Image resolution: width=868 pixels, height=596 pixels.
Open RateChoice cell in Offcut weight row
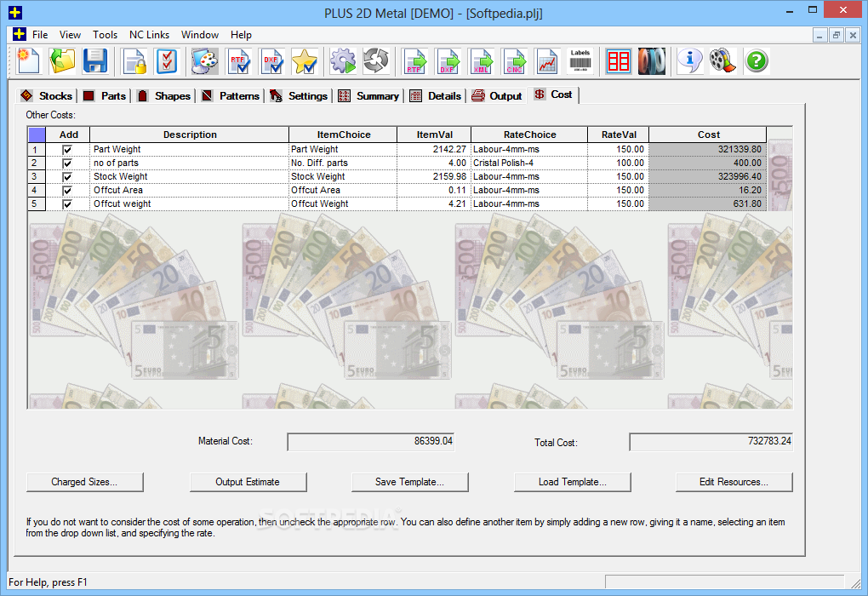(x=529, y=203)
